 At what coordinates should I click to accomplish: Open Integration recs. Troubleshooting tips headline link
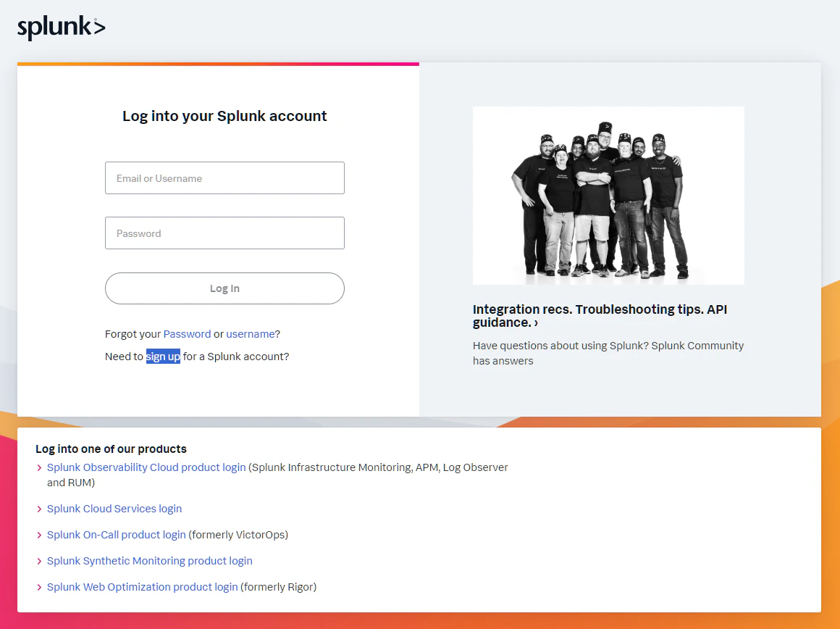[x=600, y=316]
